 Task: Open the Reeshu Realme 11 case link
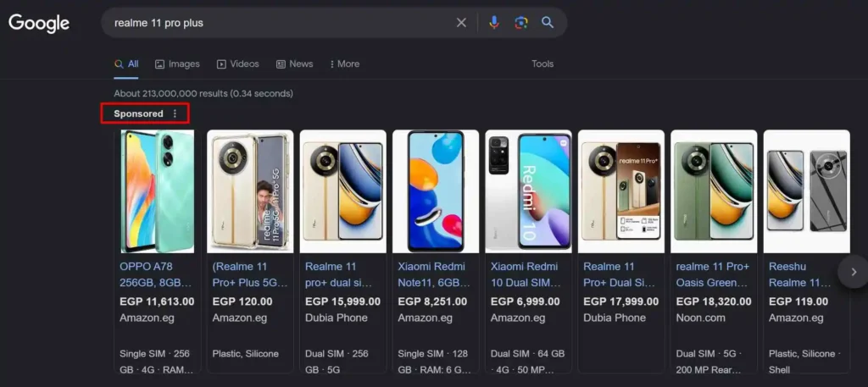tap(800, 274)
